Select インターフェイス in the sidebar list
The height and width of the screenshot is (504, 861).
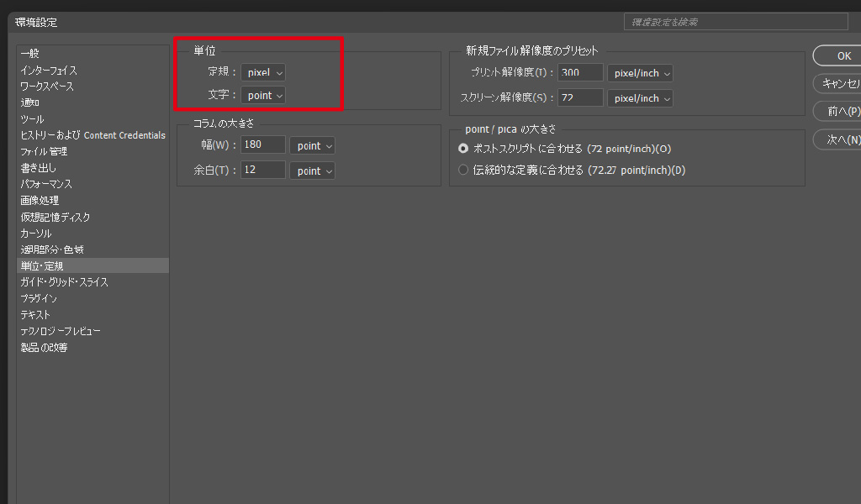tap(49, 71)
